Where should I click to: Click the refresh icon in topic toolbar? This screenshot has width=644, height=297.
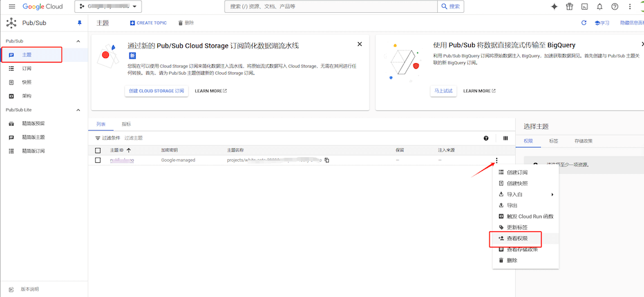pyautogui.click(x=584, y=23)
